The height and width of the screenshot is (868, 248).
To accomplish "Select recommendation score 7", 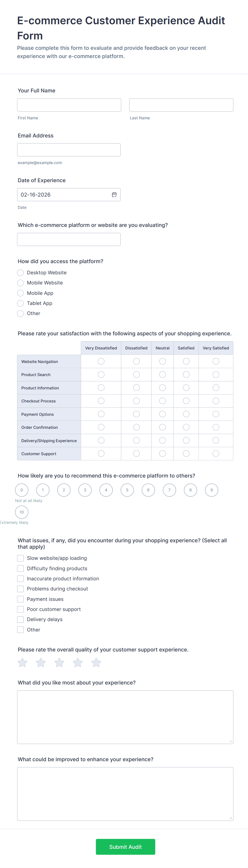I will coord(169,490).
